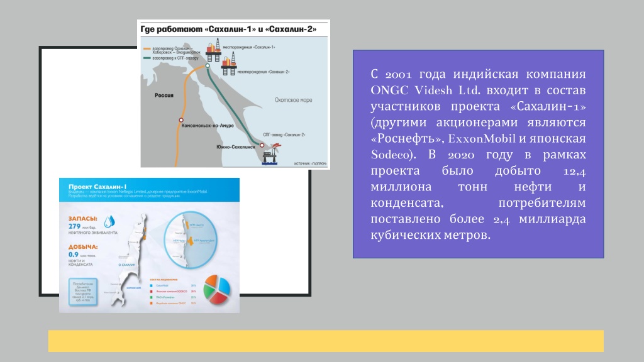Click the label «О. САХАЛИН» on the infographic
644x362 pixels.
[x=126, y=265]
